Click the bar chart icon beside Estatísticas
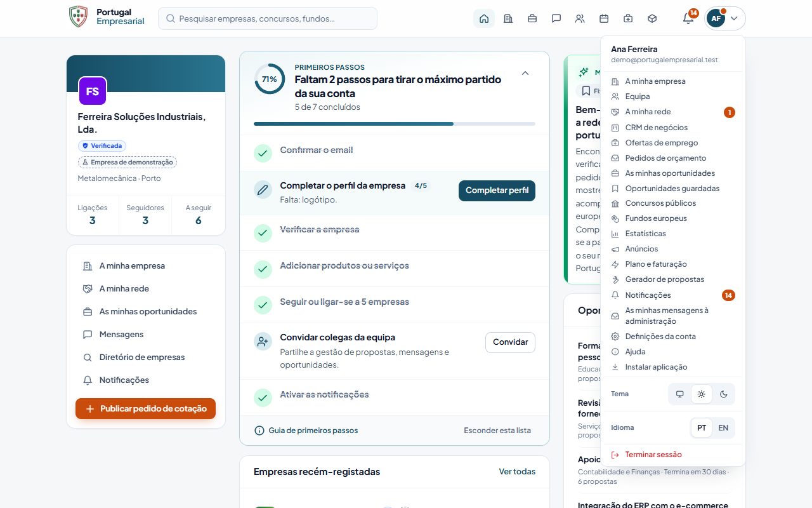Image resolution: width=812 pixels, height=508 pixels. (615, 234)
